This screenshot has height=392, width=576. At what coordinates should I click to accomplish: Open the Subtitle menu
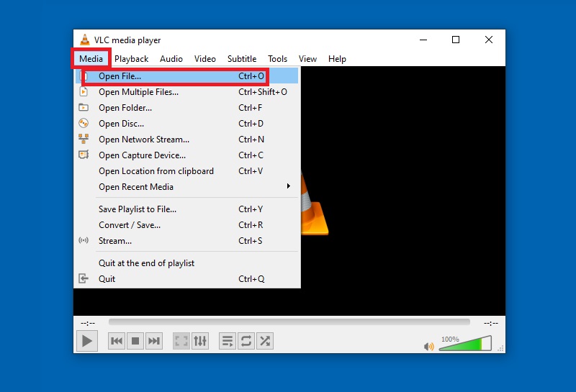pos(242,59)
